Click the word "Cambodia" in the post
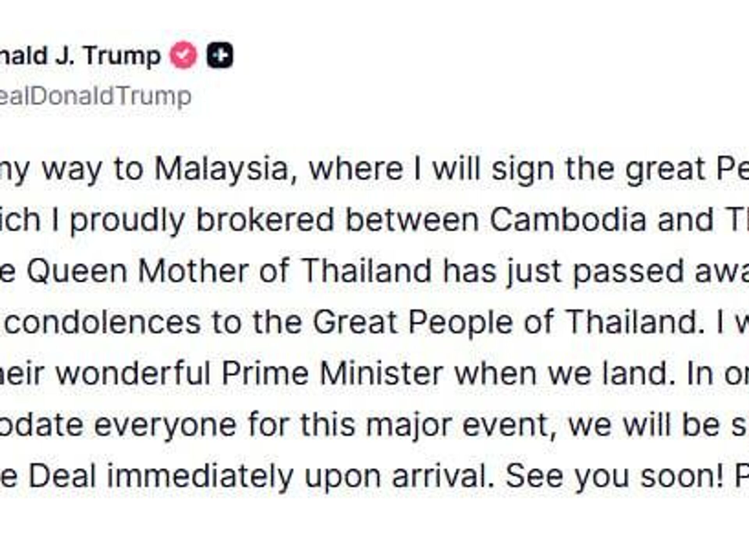Screen dimensions: 749x560 [x=568, y=220]
